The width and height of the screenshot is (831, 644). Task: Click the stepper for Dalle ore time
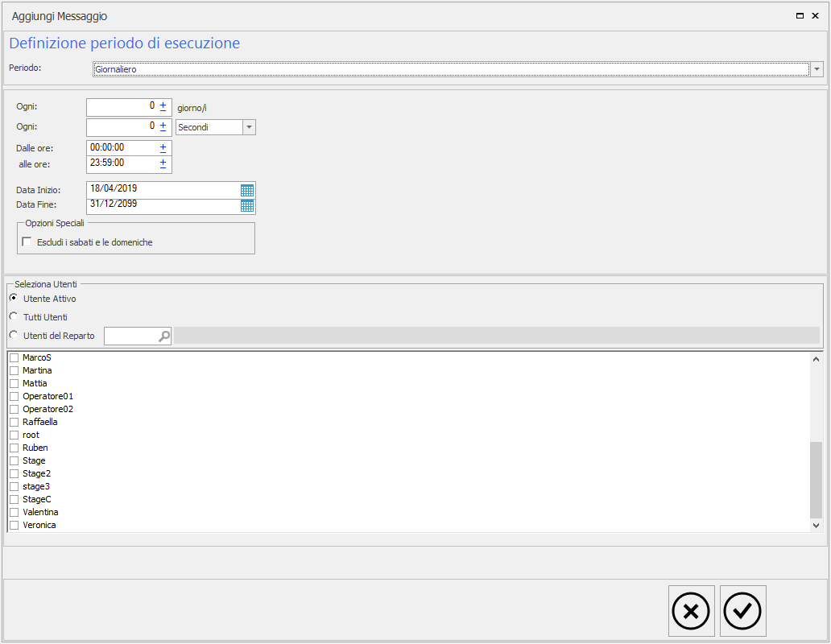click(163, 148)
